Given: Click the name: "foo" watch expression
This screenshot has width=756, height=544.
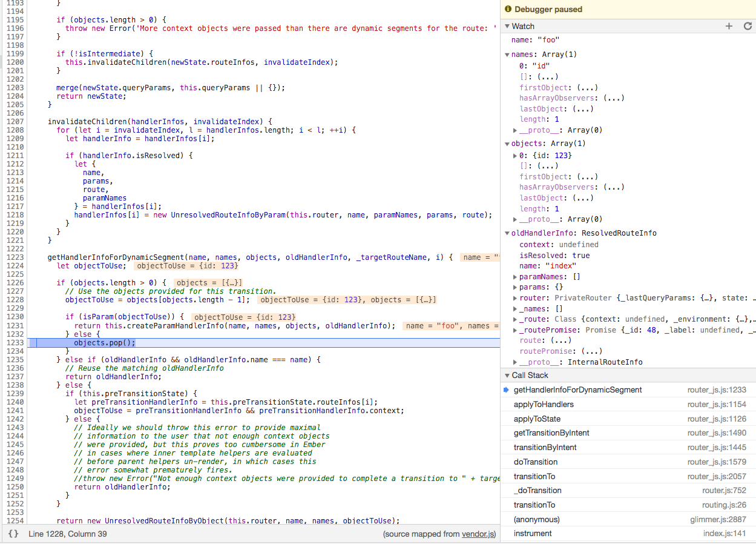Looking at the screenshot, I should (535, 40).
